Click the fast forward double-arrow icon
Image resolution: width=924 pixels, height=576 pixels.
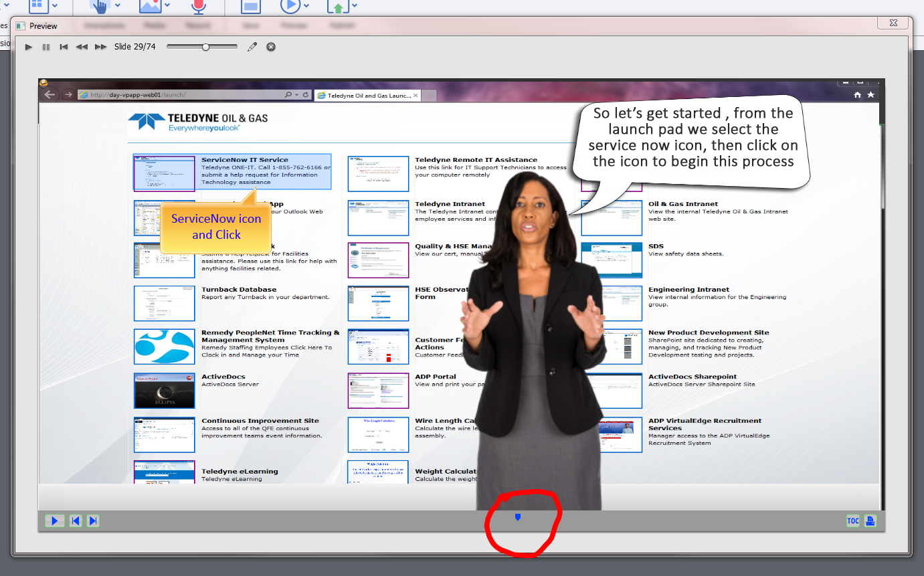(x=100, y=47)
